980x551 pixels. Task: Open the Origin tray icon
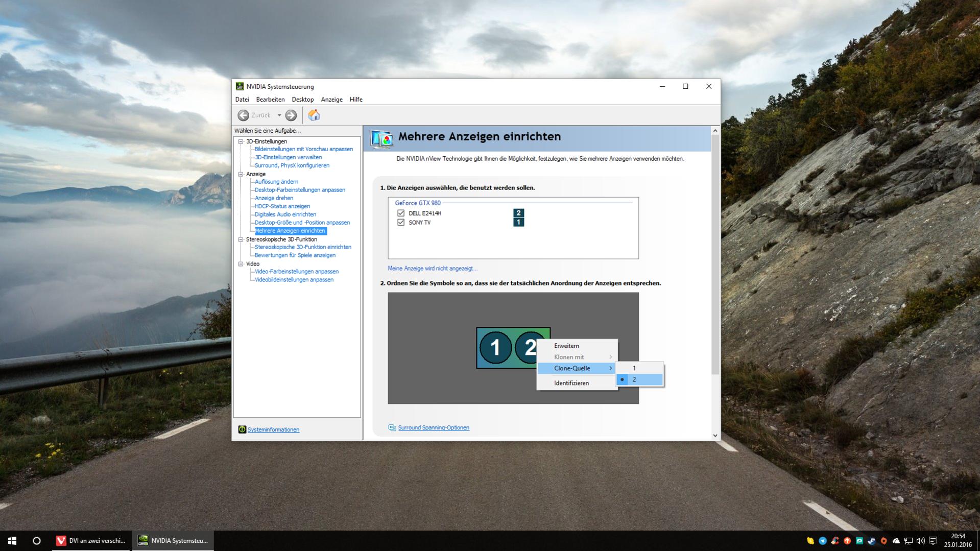pyautogui.click(x=883, y=541)
